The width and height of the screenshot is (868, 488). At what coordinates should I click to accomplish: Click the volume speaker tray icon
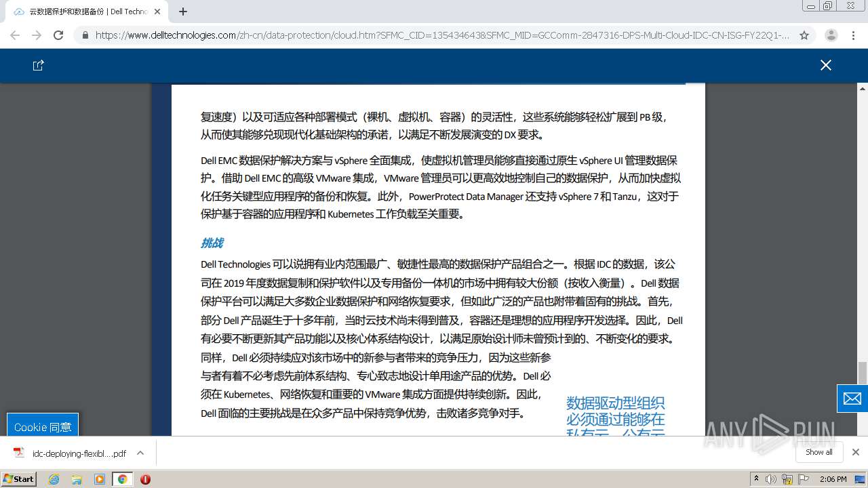[x=771, y=479]
